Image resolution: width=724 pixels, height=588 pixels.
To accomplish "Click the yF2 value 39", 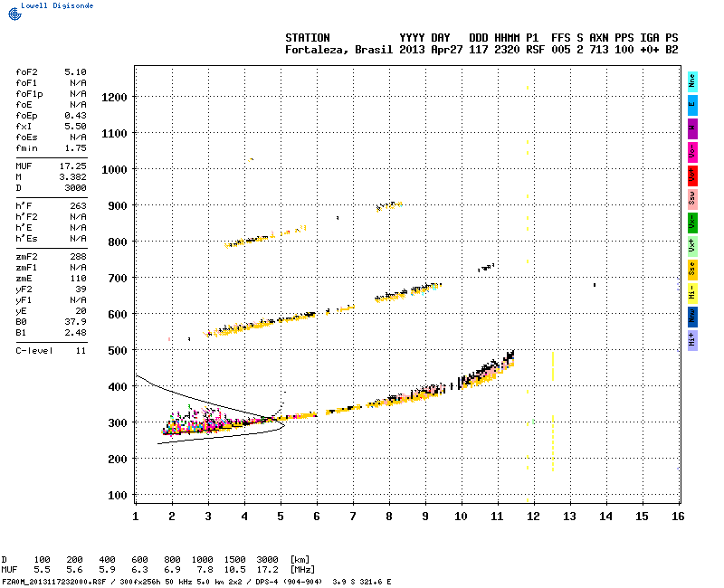I will pyautogui.click(x=81, y=289).
